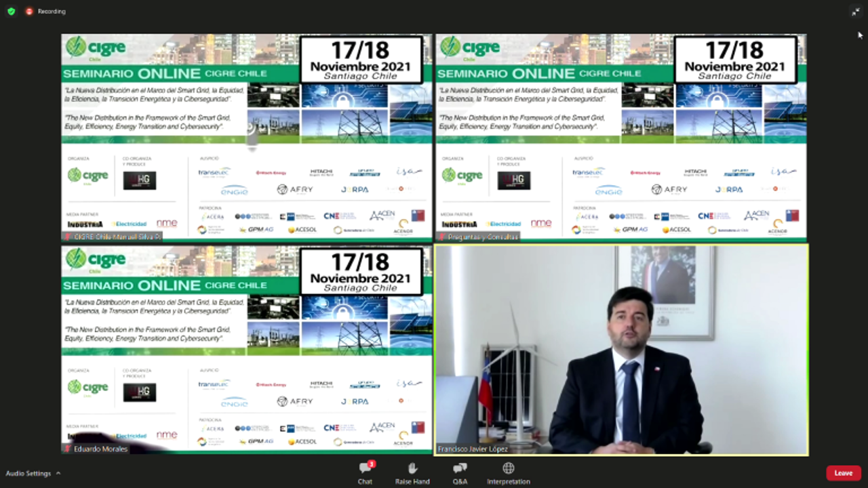Viewport: 868px width, 488px height.
Task: Click the green encryption shield icon
Action: (11, 11)
